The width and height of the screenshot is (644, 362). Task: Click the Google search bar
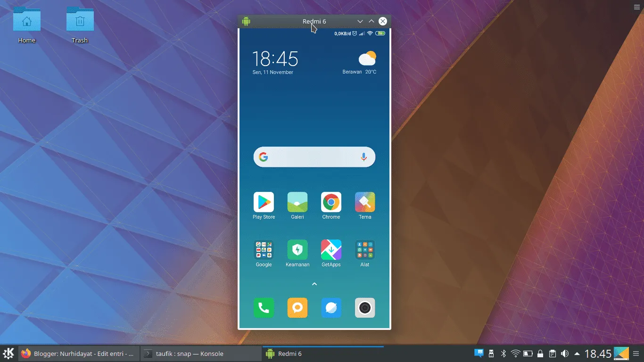(x=314, y=157)
